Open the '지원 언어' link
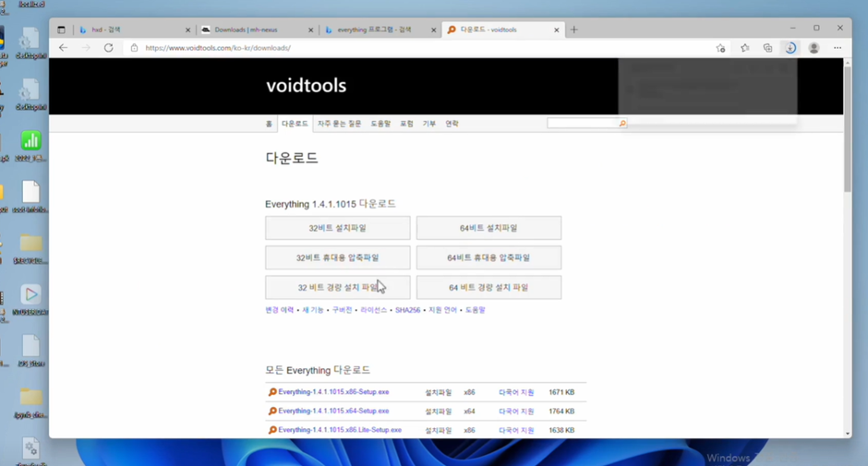868x466 pixels. pos(443,310)
